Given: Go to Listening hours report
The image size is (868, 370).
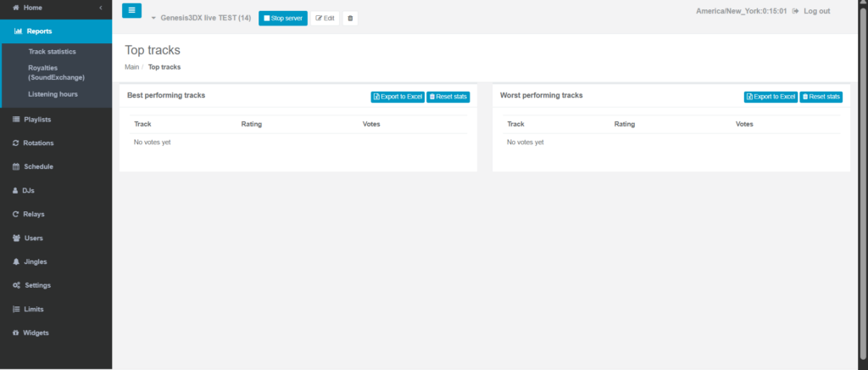Looking at the screenshot, I should [53, 94].
